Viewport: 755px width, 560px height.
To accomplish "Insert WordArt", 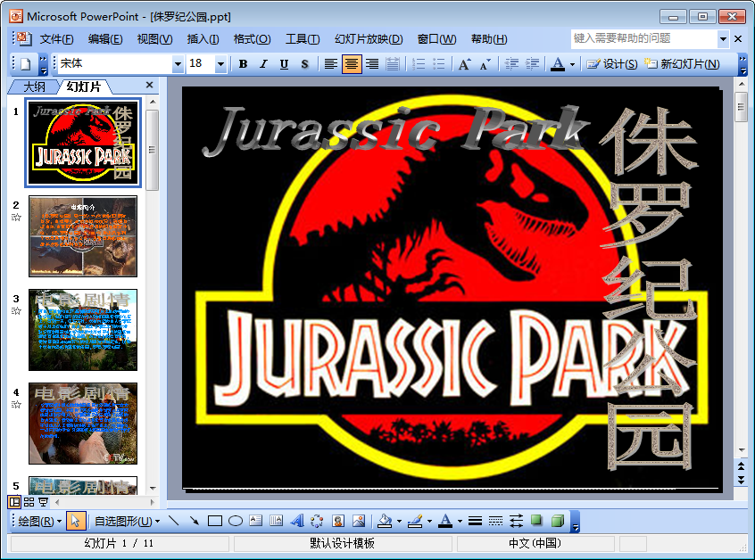I will click(x=297, y=521).
